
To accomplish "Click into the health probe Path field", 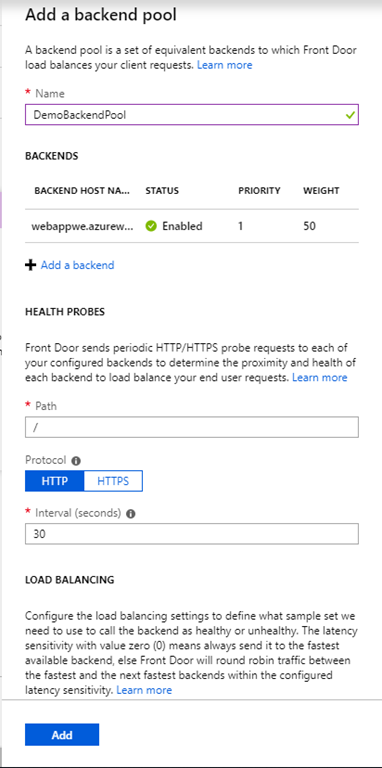I will 191,427.
